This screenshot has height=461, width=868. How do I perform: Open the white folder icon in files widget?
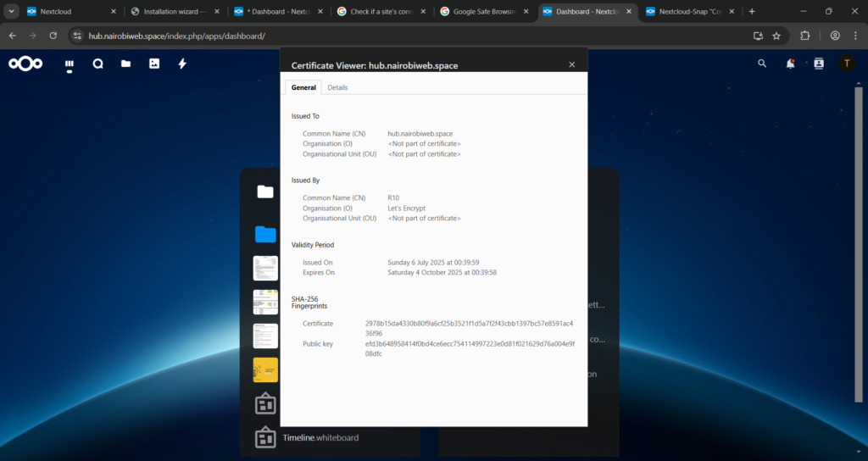(265, 192)
